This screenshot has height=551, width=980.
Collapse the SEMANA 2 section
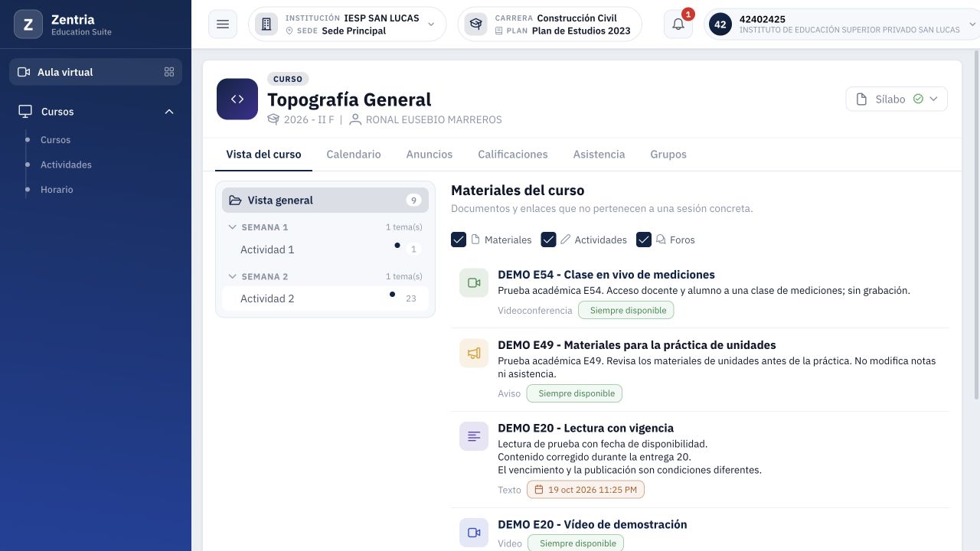[x=233, y=276]
